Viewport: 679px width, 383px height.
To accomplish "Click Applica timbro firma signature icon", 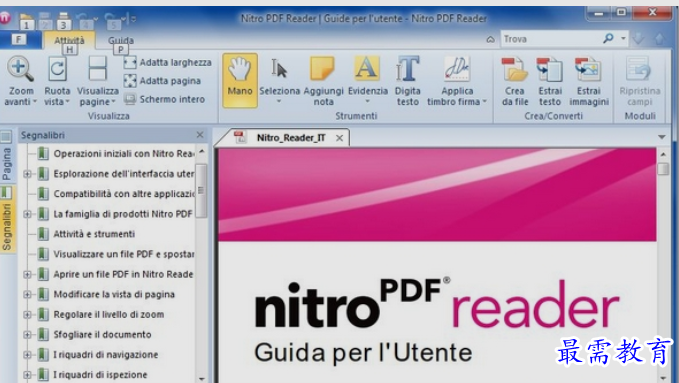I will point(457,69).
